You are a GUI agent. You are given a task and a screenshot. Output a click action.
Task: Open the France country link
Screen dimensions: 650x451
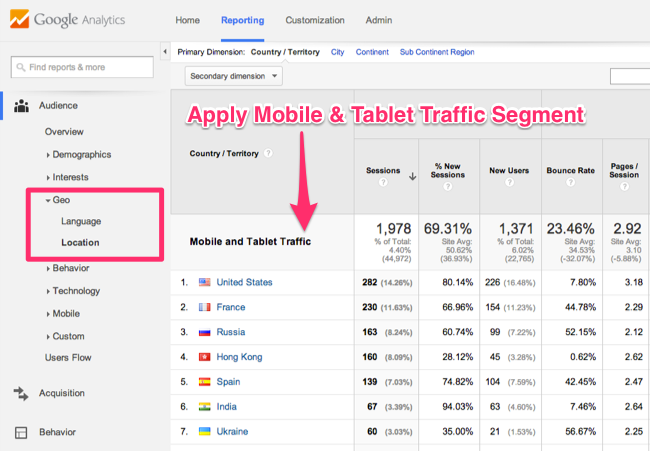pyautogui.click(x=230, y=307)
